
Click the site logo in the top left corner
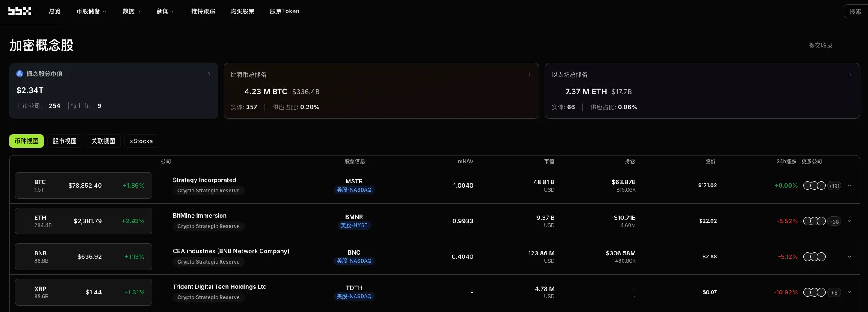click(x=20, y=11)
